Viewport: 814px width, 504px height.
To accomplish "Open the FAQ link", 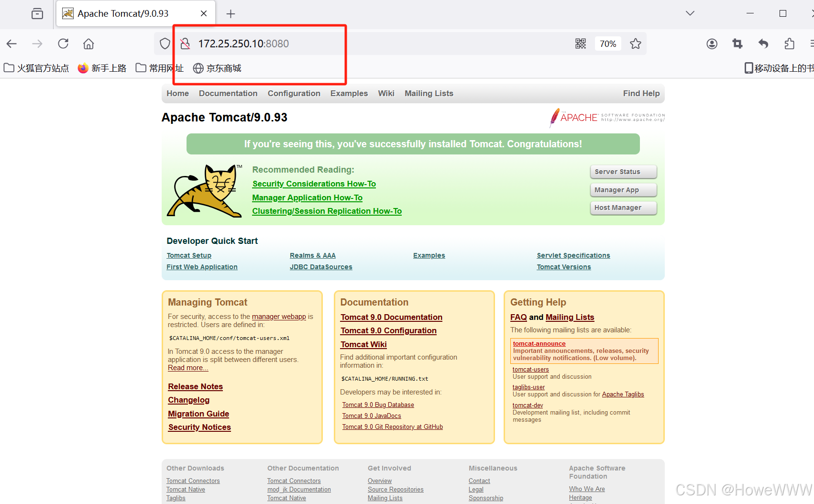I will point(518,317).
